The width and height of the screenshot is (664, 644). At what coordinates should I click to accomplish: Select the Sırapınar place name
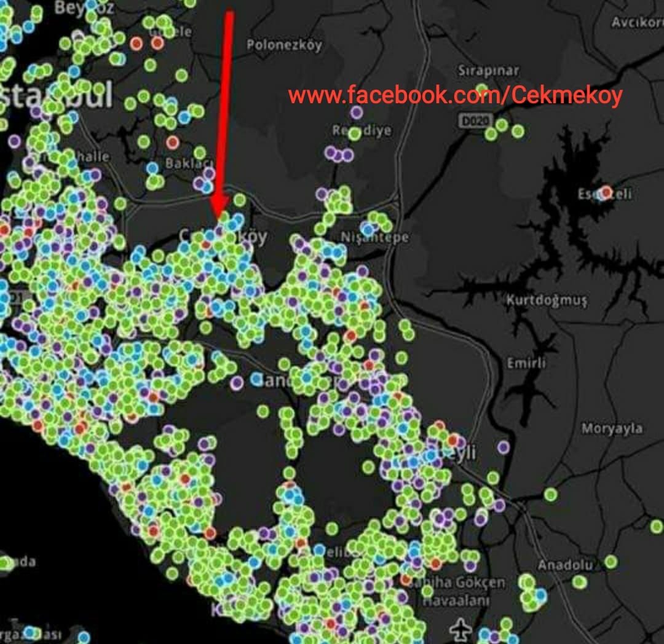pyautogui.click(x=488, y=71)
